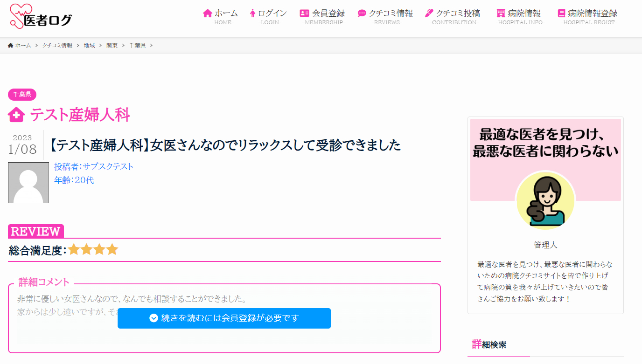
Task: Open the クチコミ投稿 menu item
Action: point(453,17)
